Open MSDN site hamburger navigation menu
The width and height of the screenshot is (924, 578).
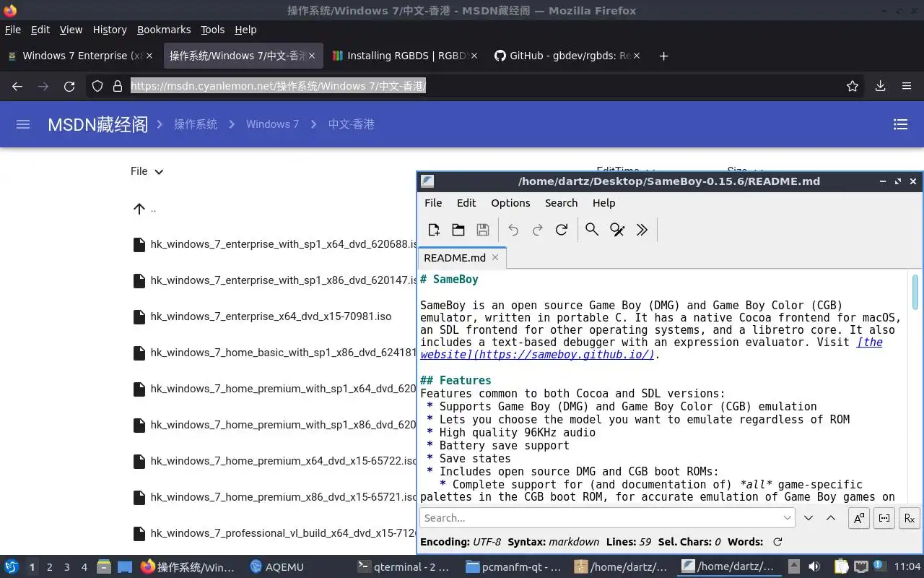point(23,124)
